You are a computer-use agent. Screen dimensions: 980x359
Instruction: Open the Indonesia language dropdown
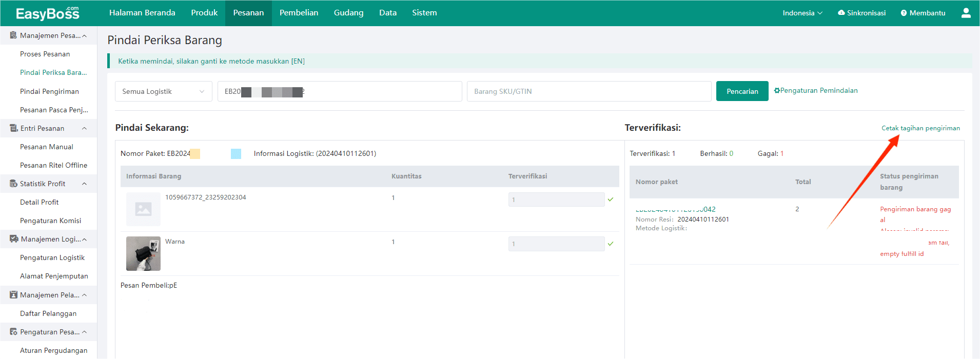click(x=802, y=13)
